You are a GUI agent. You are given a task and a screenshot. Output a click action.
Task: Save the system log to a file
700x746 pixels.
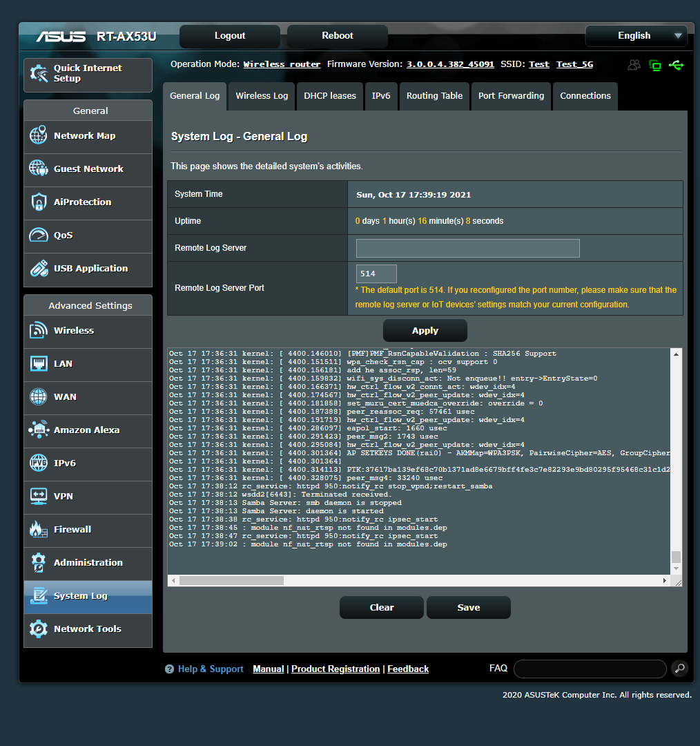[x=468, y=607]
